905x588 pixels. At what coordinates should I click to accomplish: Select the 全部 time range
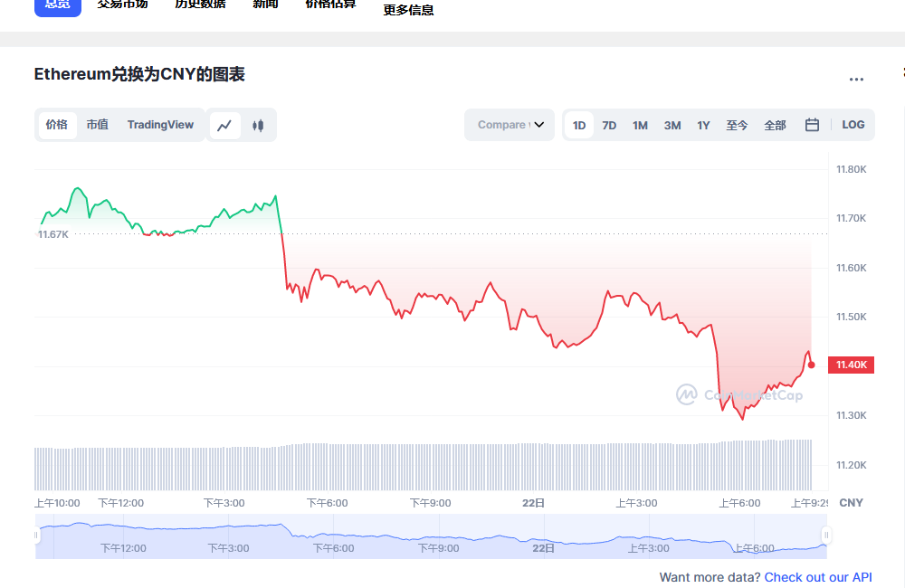coord(775,125)
